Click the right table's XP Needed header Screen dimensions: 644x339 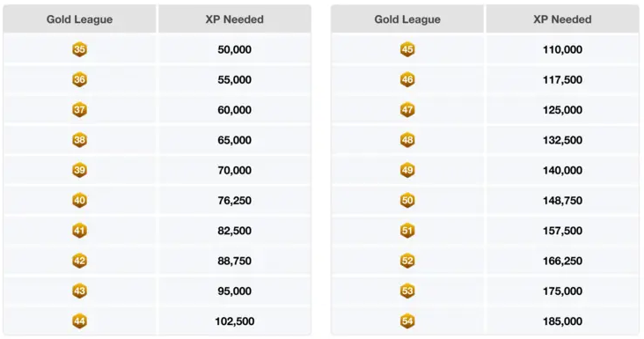pyautogui.click(x=562, y=18)
